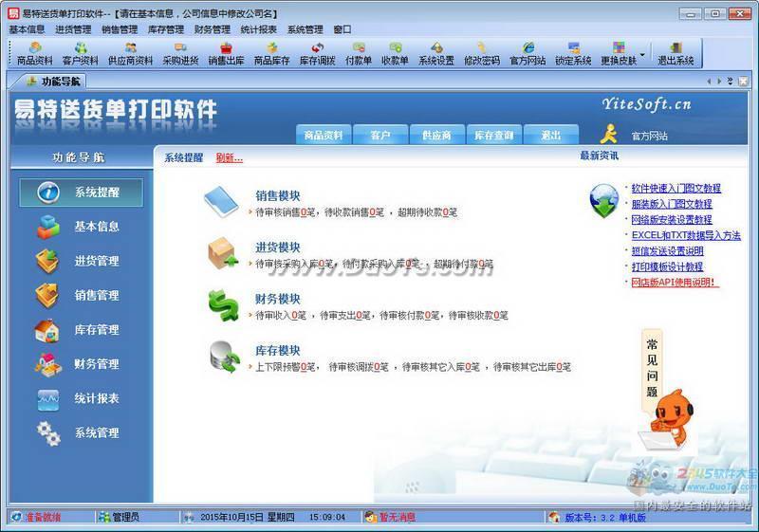Click 库存查询 banner tab button
The image size is (759, 532).
[x=493, y=135]
